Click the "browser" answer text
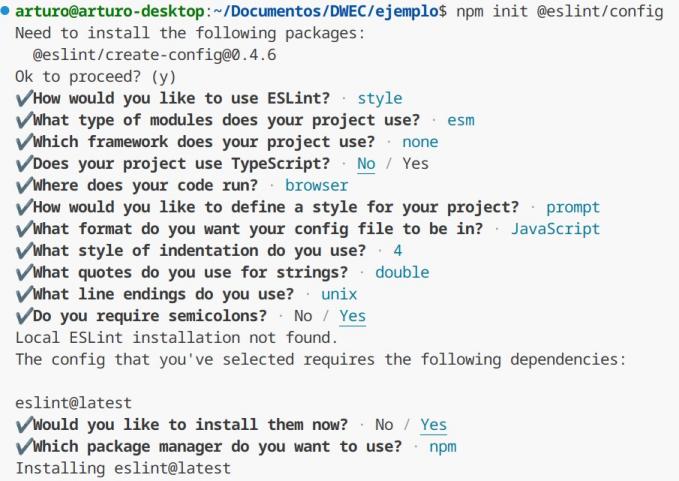679x481 pixels. click(x=316, y=185)
